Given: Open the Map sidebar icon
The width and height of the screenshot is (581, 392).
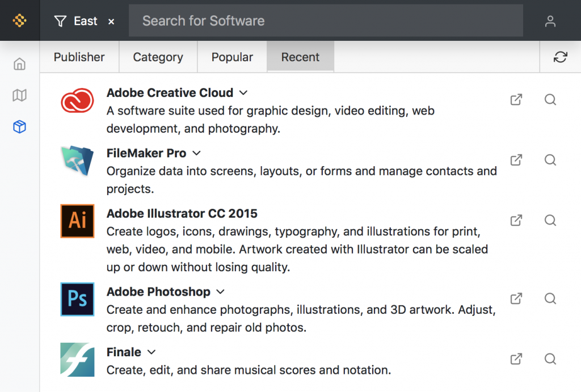Looking at the screenshot, I should tap(20, 95).
